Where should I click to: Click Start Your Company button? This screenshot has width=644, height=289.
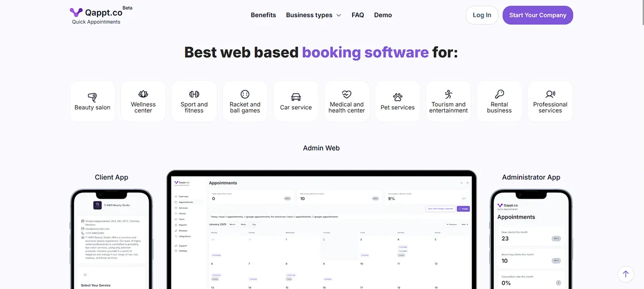click(538, 15)
